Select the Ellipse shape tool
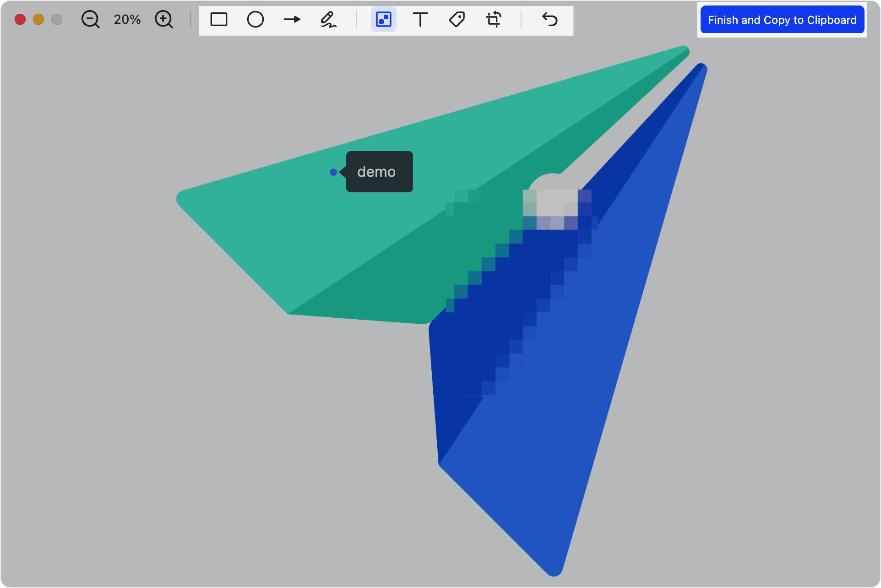This screenshot has width=881, height=588. [x=256, y=20]
